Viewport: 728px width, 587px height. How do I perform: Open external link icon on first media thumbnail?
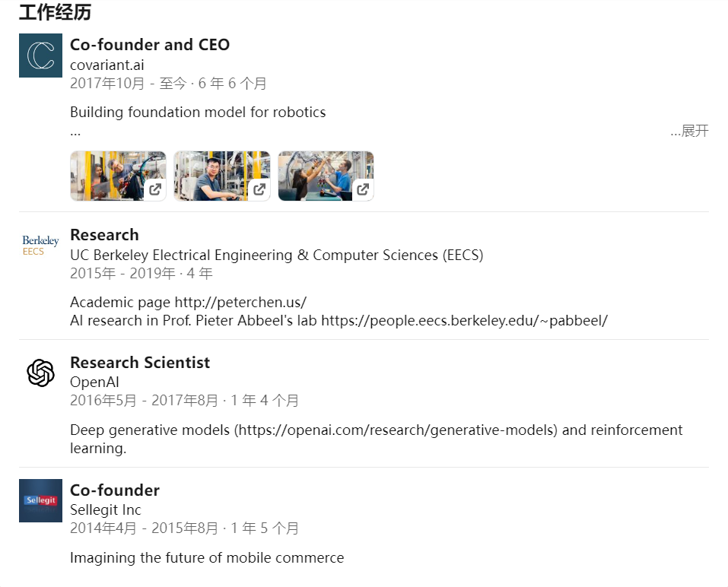point(155,189)
